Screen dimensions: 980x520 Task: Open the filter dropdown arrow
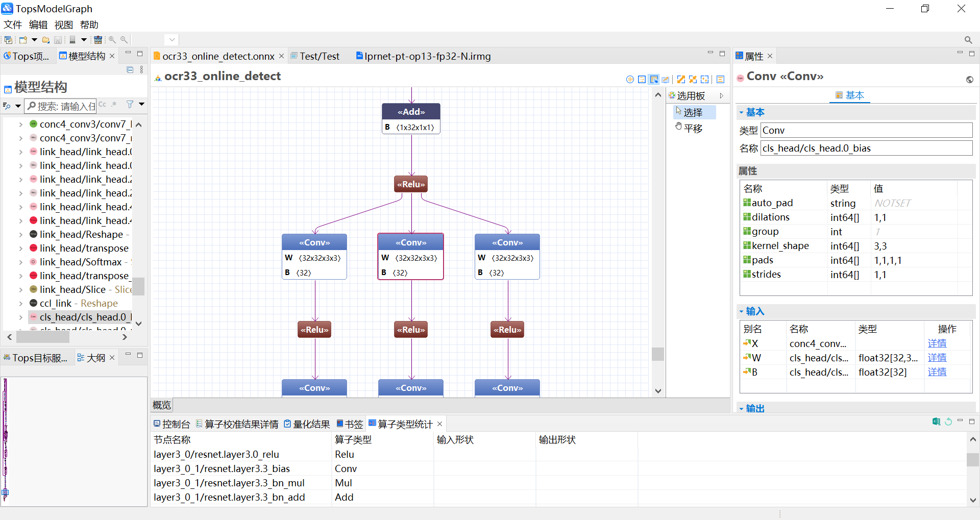(142, 104)
